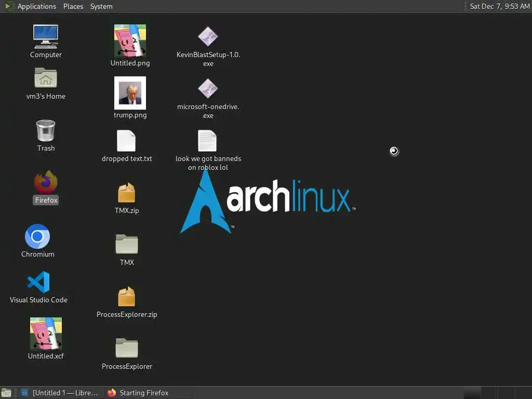Open the Applications menu
532x399 pixels.
(31, 6)
